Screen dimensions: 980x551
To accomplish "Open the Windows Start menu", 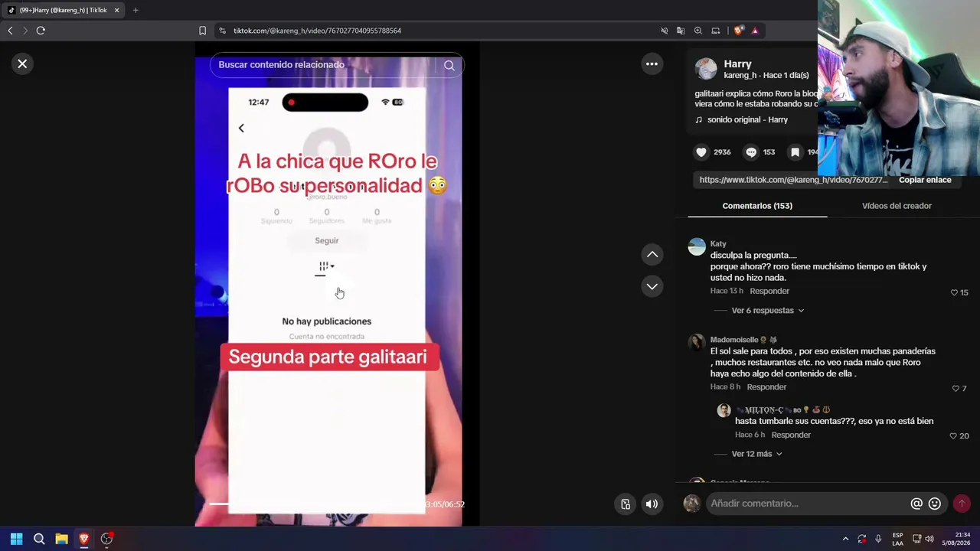I will [x=16, y=539].
